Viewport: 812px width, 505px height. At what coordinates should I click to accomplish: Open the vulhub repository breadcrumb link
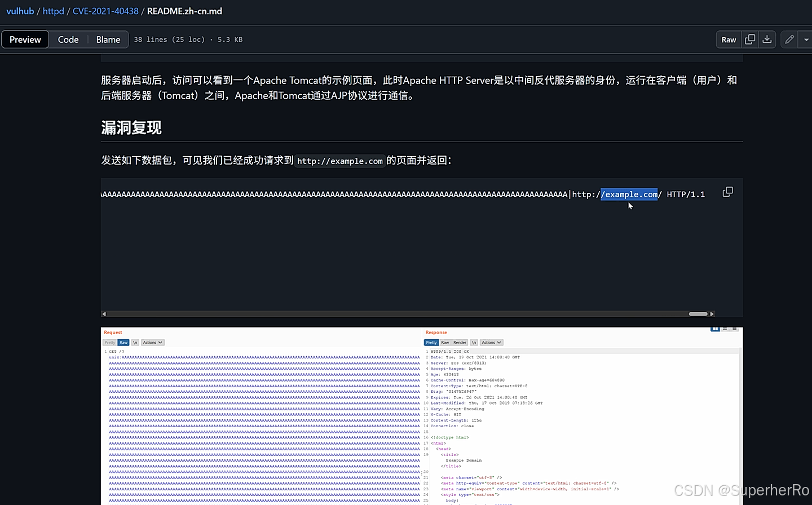pyautogui.click(x=20, y=11)
